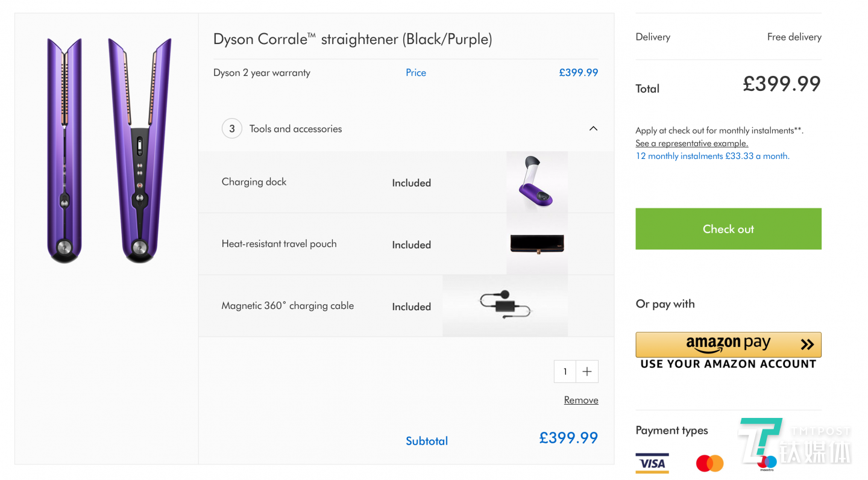
Task: Click the Maestro payment icon
Action: [x=767, y=463]
